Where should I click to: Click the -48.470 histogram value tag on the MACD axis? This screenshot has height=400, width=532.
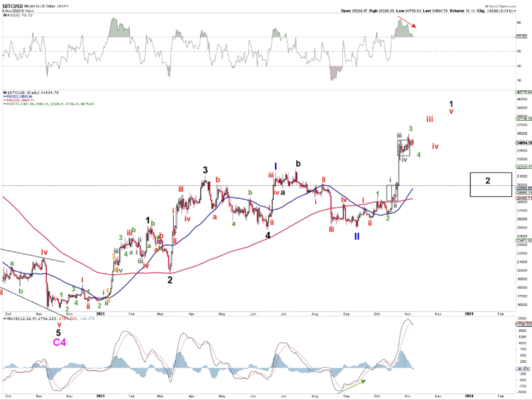(522, 369)
